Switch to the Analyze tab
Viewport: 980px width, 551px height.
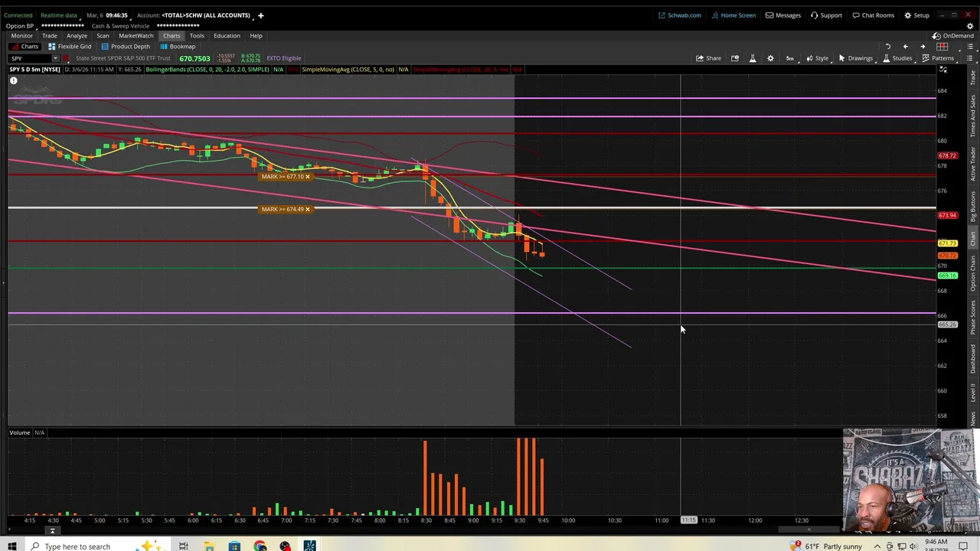77,36
